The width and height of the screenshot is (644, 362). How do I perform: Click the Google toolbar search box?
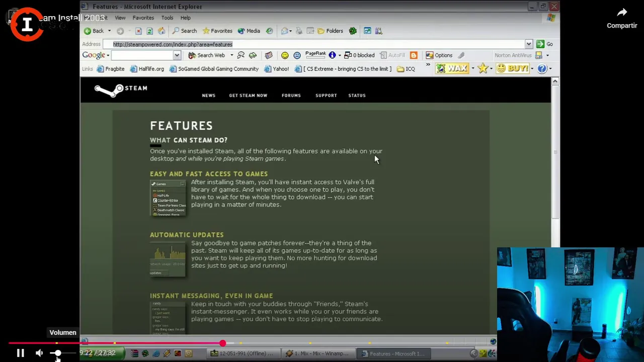point(142,55)
